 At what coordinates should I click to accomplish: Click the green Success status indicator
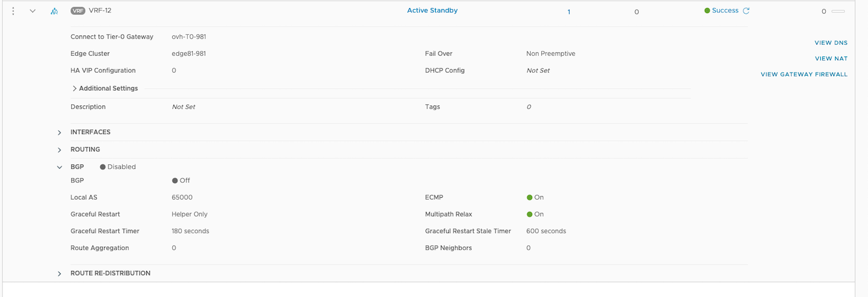[707, 11]
